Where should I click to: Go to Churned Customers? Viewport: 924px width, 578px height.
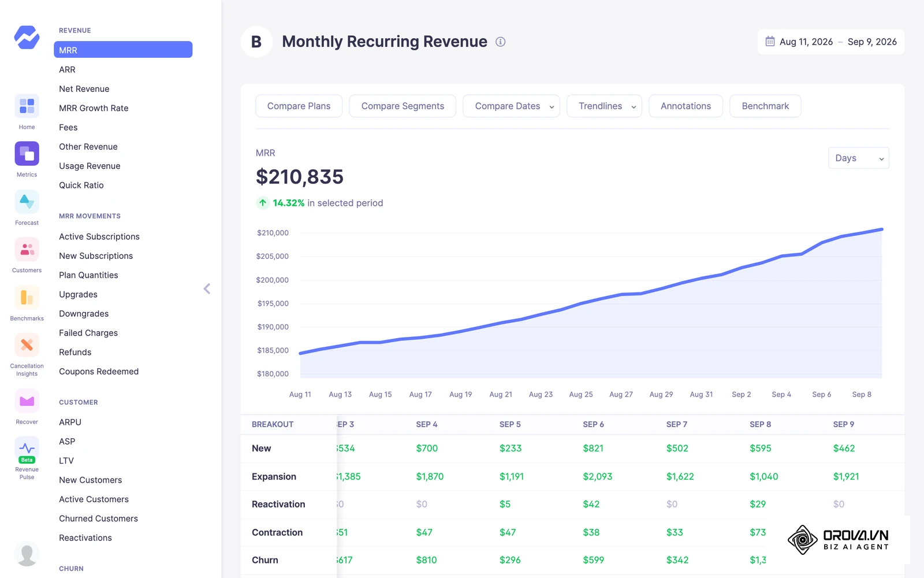99,518
